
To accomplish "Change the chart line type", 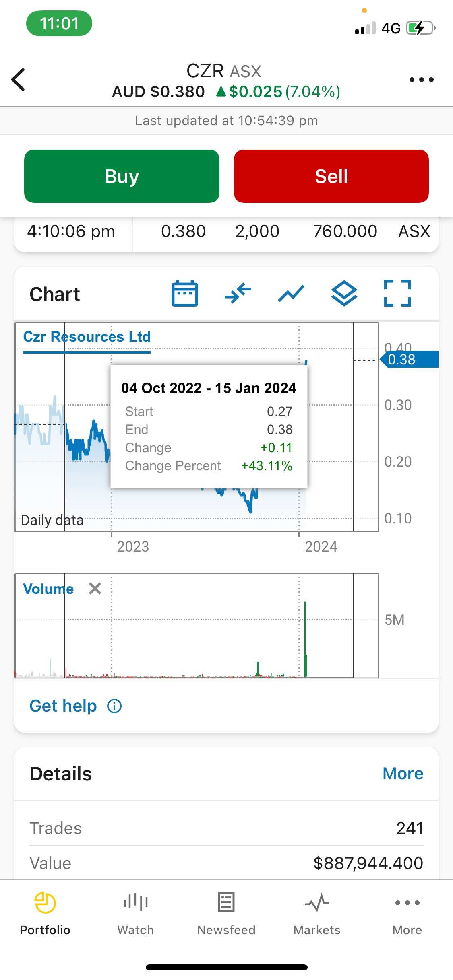I will coord(291,294).
